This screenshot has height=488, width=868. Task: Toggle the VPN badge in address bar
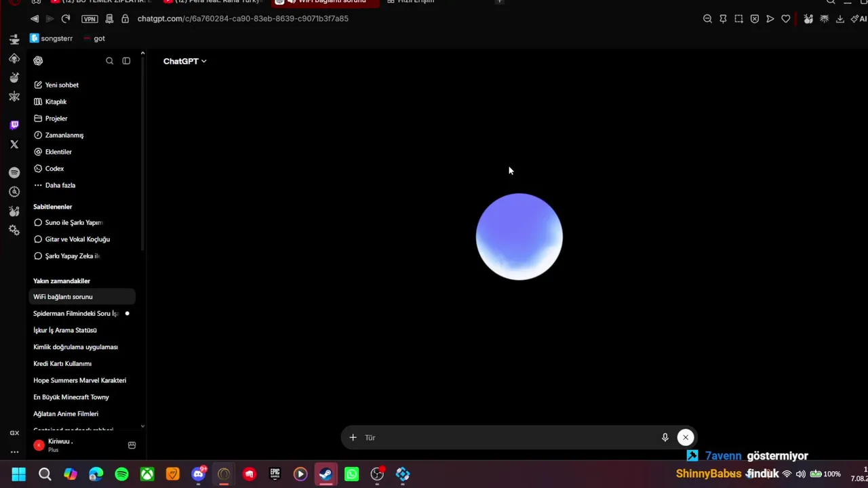(x=90, y=19)
